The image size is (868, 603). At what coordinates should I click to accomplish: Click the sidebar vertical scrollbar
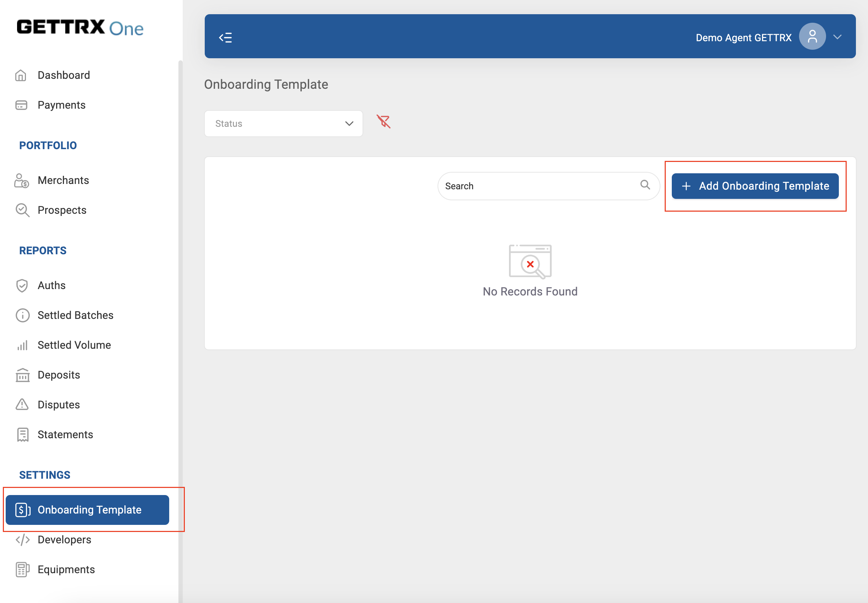[180, 302]
